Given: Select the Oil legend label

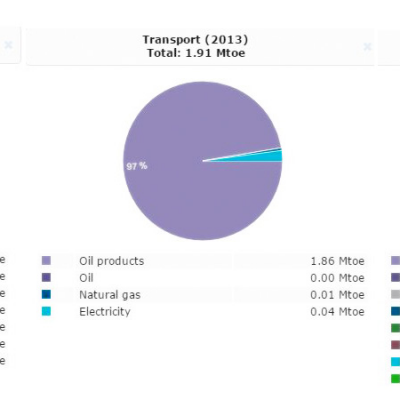Looking at the screenshot, I should point(86,278).
